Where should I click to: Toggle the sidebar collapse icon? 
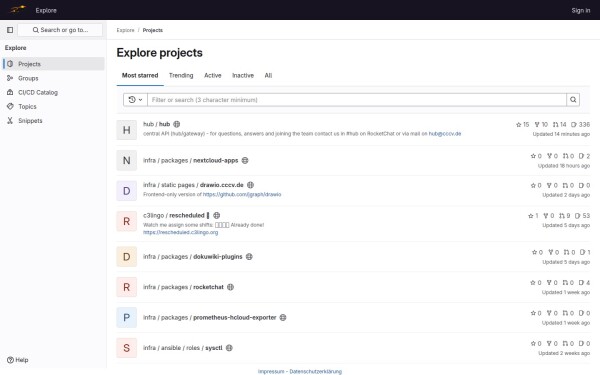coord(10,30)
